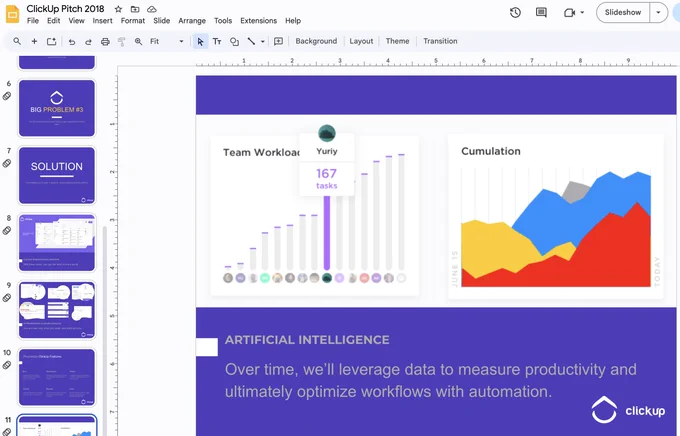Click the Print icon
Screen dimensions: 680x436
coord(105,42)
